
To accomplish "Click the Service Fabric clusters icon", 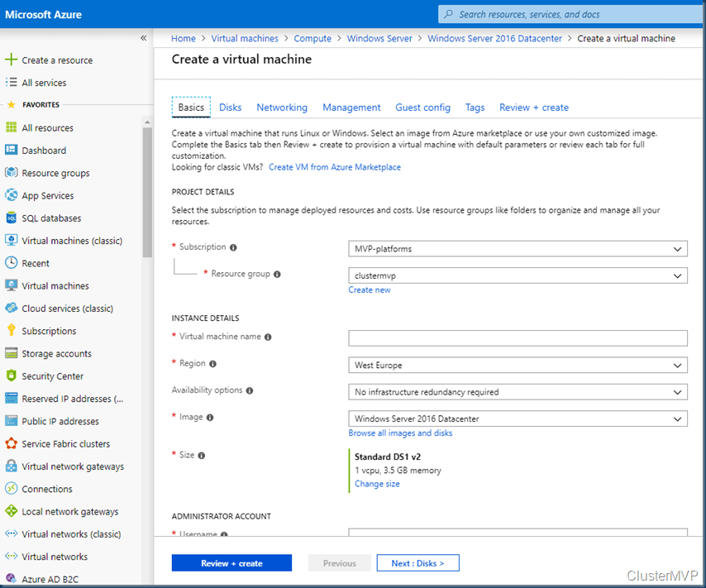I will pos(11,443).
